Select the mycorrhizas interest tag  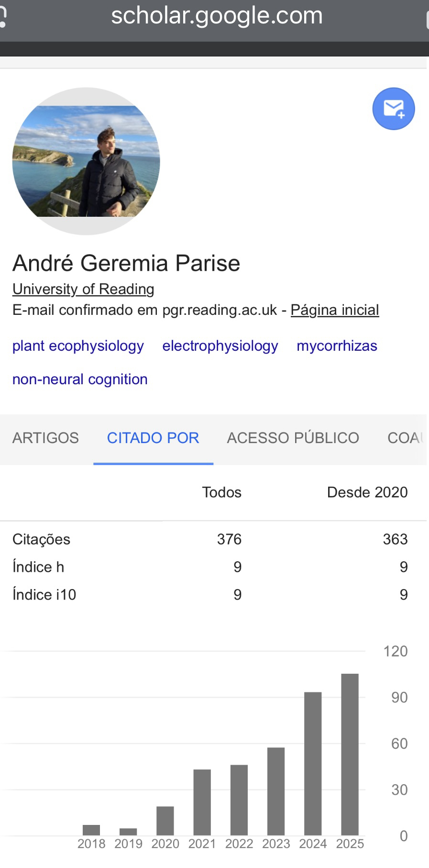(x=337, y=346)
